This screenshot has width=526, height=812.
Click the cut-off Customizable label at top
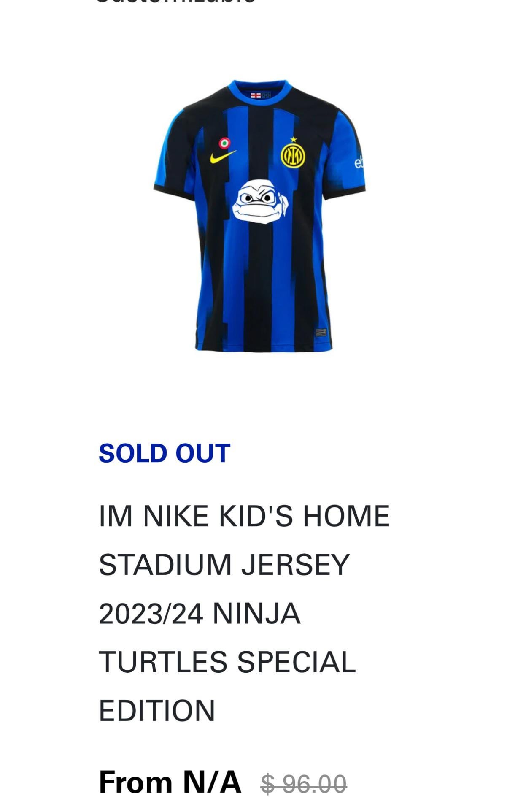point(175,3)
